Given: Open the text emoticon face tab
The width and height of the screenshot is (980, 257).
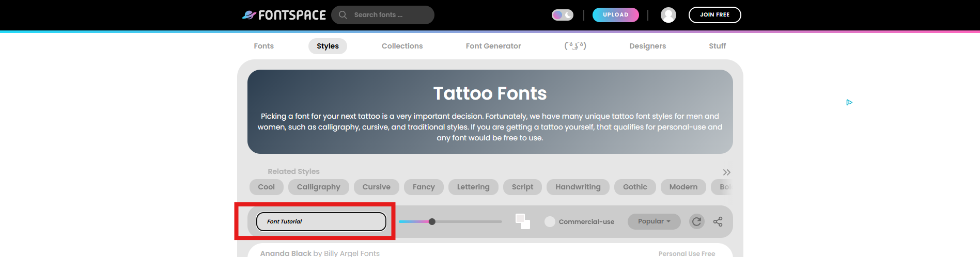Looking at the screenshot, I should [575, 46].
